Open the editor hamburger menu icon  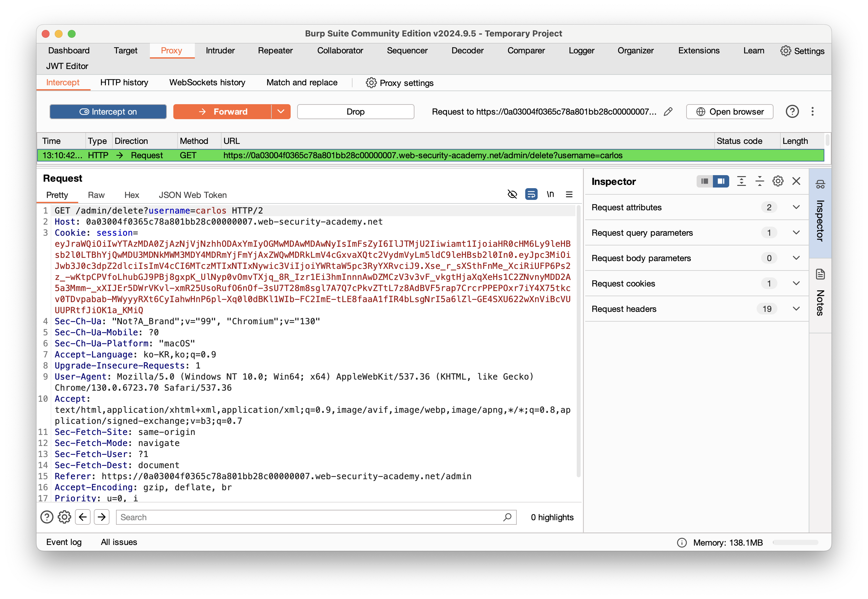pyautogui.click(x=569, y=194)
